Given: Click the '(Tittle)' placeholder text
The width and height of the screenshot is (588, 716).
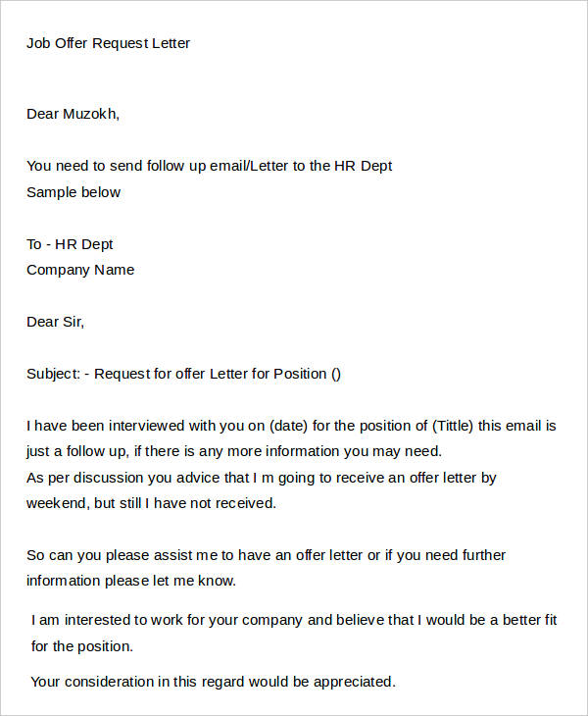Looking at the screenshot, I should 453,426.
